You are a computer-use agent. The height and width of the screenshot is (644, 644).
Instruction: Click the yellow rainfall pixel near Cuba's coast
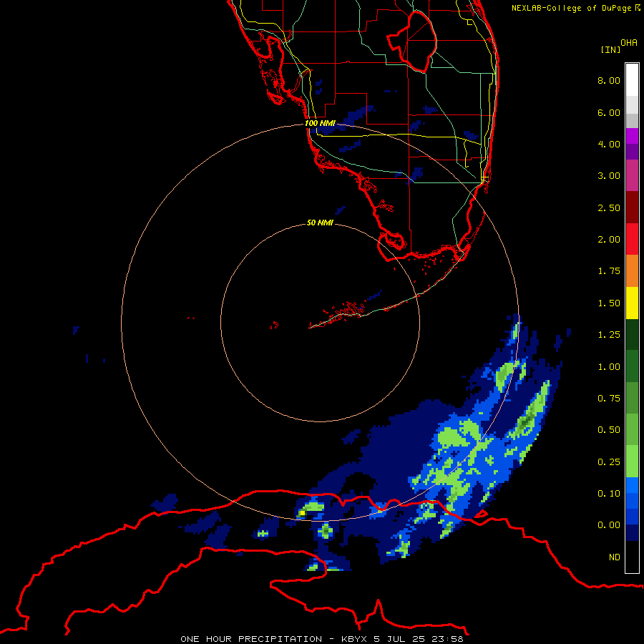(302, 513)
